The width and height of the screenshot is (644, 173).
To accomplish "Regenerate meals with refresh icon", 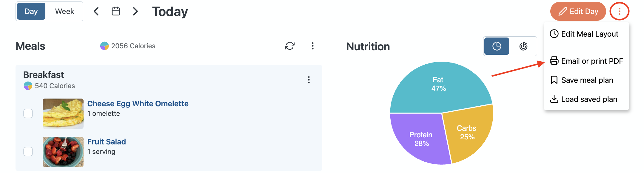I will (289, 46).
